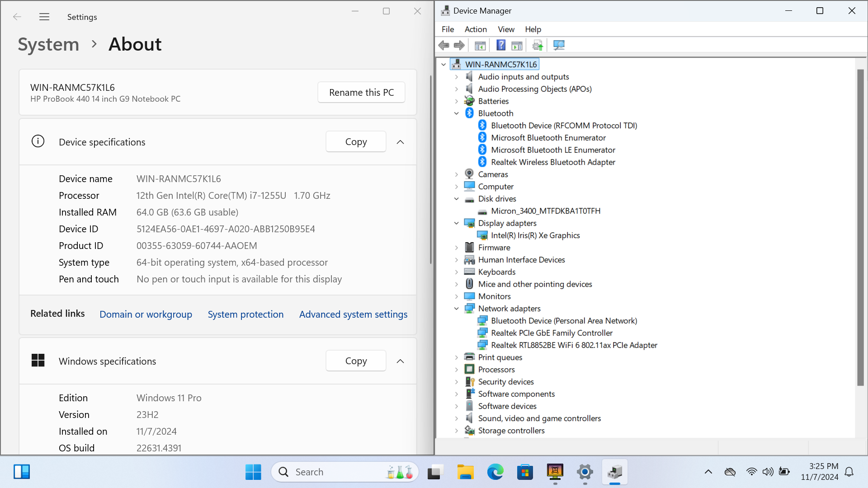Navigate to System breadcrumb in Settings
Viewport: 868px width, 488px height.
(48, 44)
